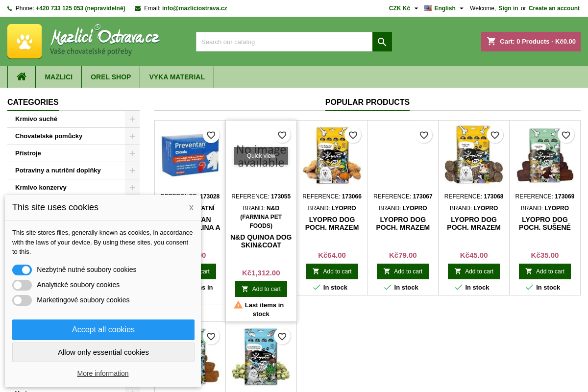Screen dimensions: 588x392
Task: Open MAZLICI menu item
Action: click(59, 77)
